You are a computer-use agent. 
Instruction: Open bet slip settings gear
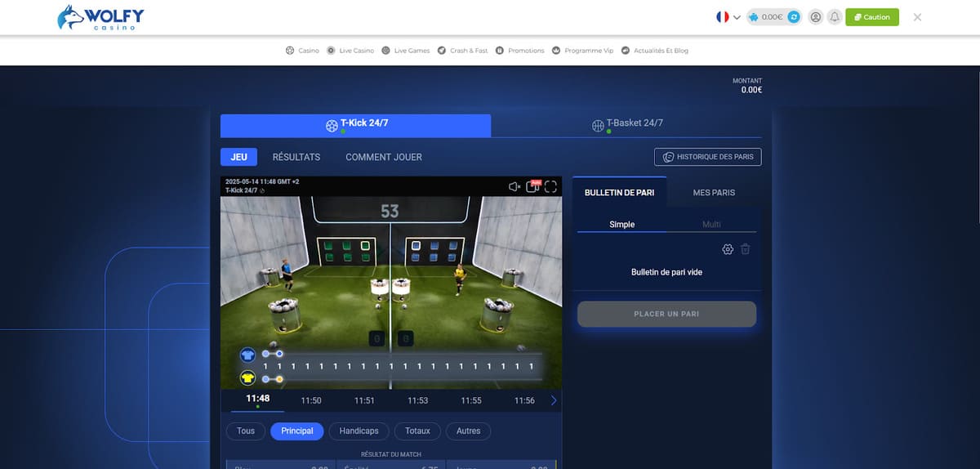[x=728, y=249]
